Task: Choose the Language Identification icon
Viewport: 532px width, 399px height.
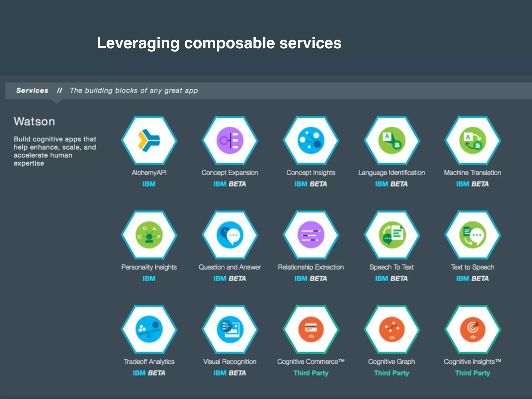Action: (x=392, y=141)
